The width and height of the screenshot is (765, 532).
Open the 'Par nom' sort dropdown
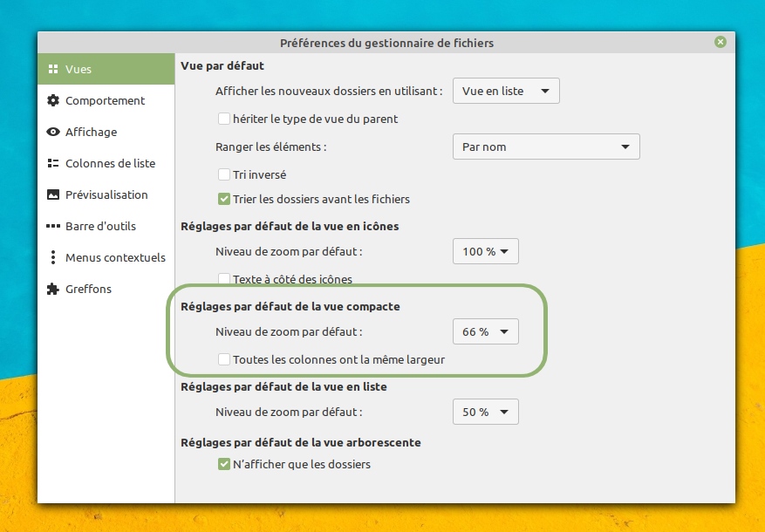click(546, 147)
